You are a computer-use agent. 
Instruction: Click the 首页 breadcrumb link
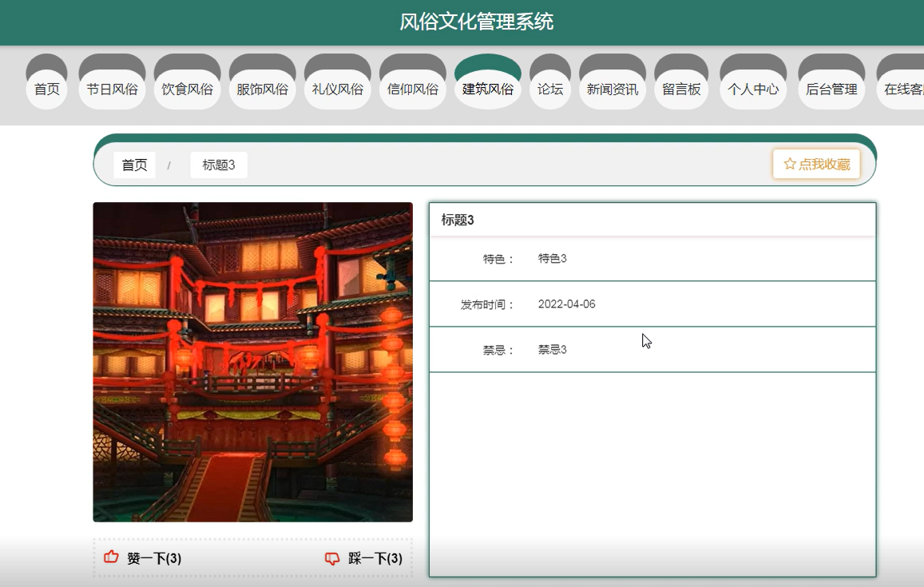point(134,165)
